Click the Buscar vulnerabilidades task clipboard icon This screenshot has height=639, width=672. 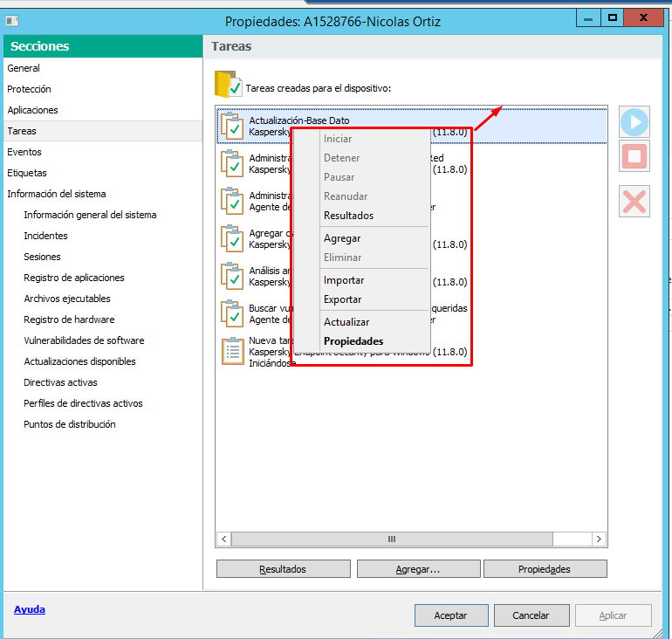[232, 313]
